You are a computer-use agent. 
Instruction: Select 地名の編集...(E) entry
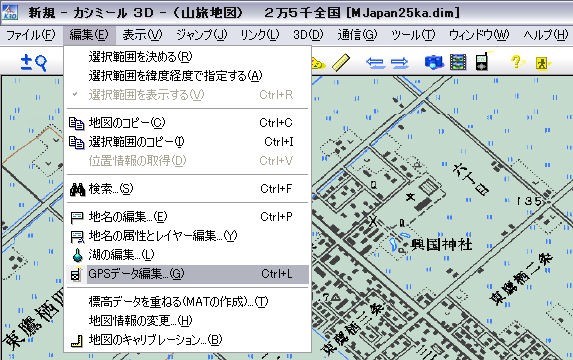coord(187,217)
